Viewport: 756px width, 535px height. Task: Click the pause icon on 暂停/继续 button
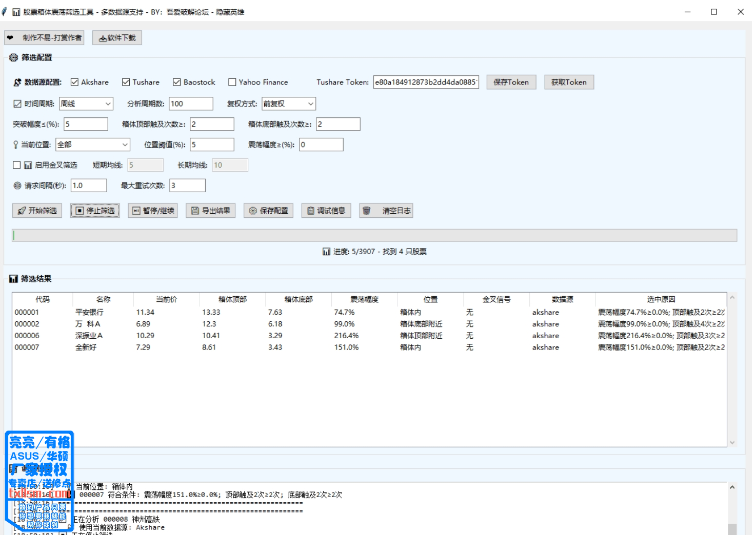[136, 211]
